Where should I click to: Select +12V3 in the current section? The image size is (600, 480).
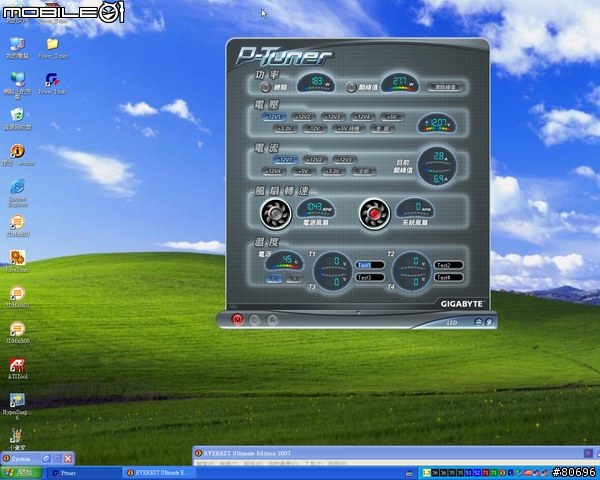344,160
